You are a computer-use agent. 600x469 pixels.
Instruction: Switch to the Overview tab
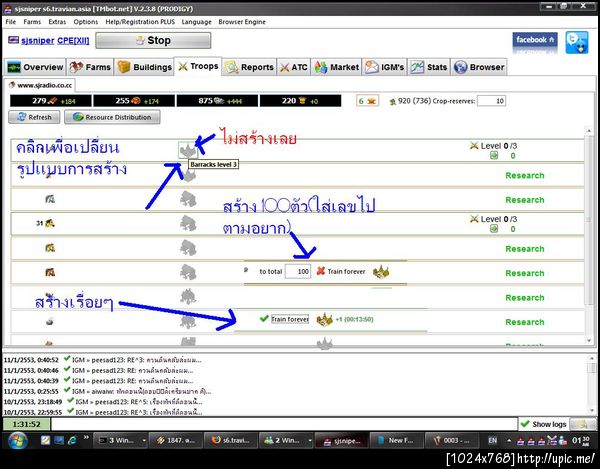pos(36,67)
